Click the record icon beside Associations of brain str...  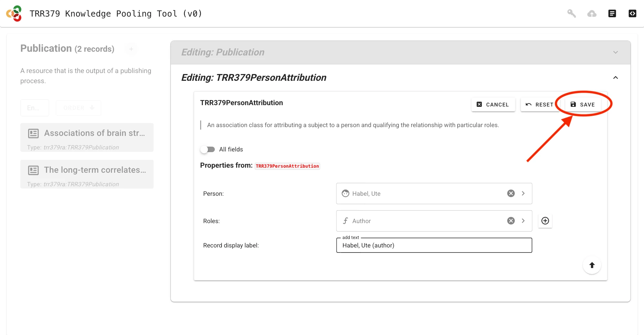click(33, 133)
